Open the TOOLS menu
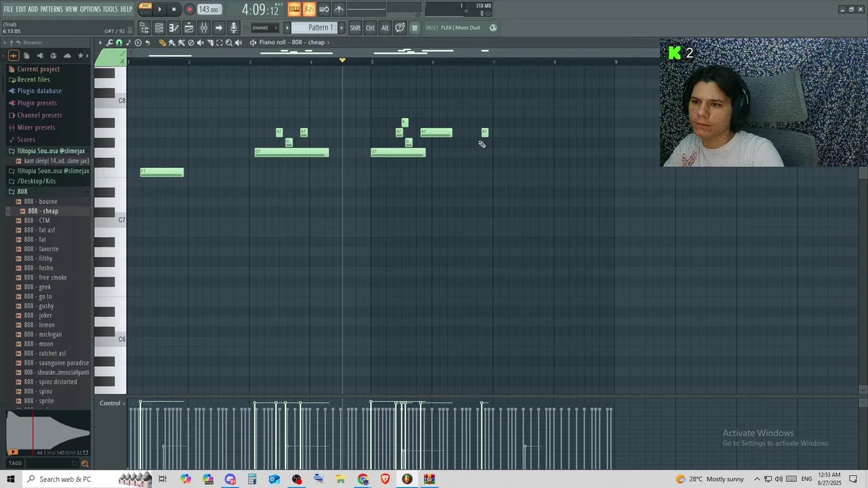The height and width of the screenshot is (488, 868). click(x=111, y=9)
